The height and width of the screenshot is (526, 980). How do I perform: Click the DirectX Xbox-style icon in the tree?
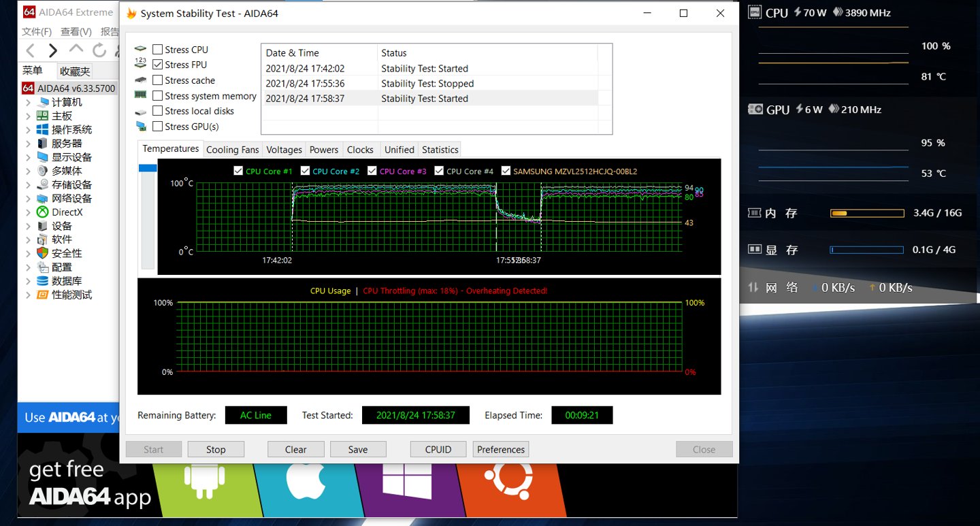click(x=43, y=212)
